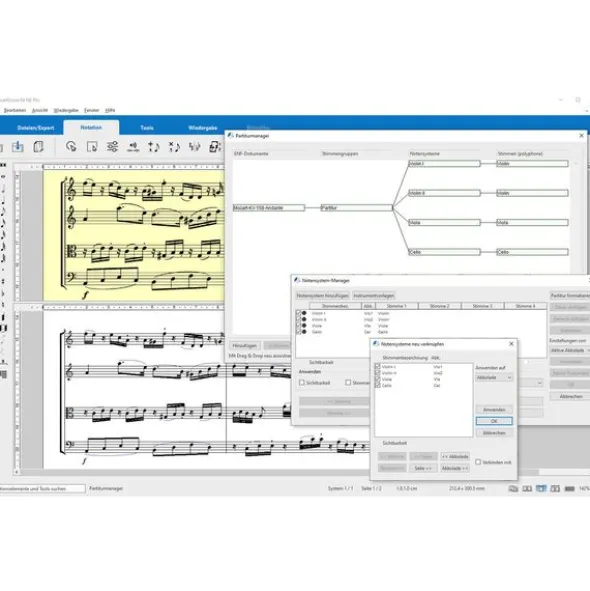590x591 pixels.
Task: Click black dot beside Viola row
Action: coord(304,325)
